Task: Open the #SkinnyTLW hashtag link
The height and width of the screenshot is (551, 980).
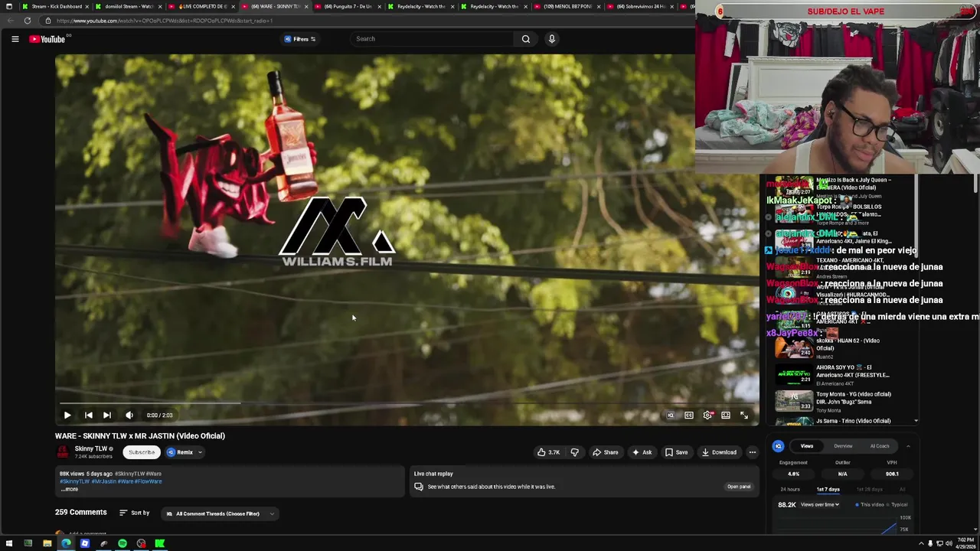Action: click(x=75, y=481)
